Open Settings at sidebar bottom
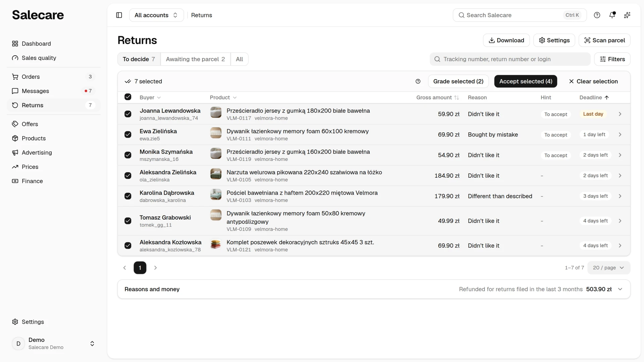This screenshot has height=362, width=644. pos(54,322)
